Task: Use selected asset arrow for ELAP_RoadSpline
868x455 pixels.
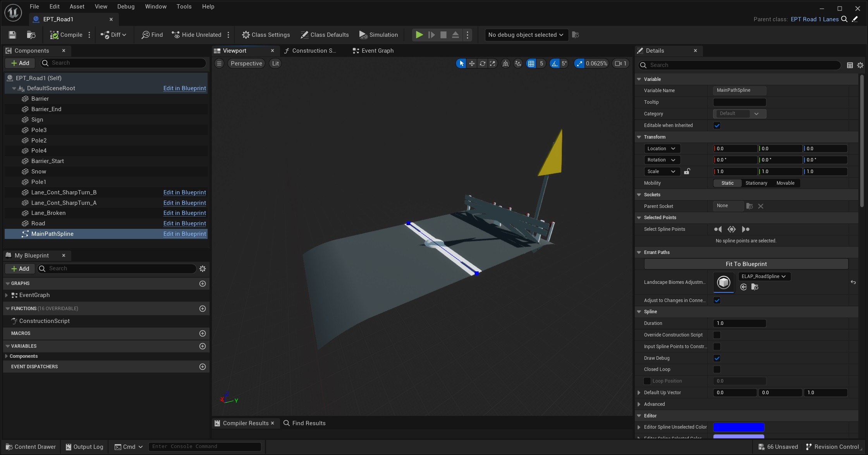Action: click(743, 287)
